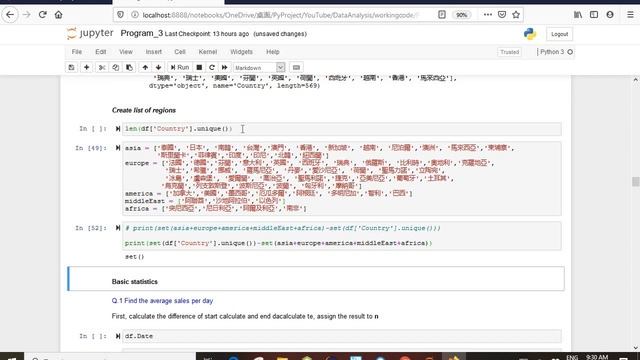Viewport: 640px width, 360px height.
Task: Go forward in browser
Action: (27, 15)
